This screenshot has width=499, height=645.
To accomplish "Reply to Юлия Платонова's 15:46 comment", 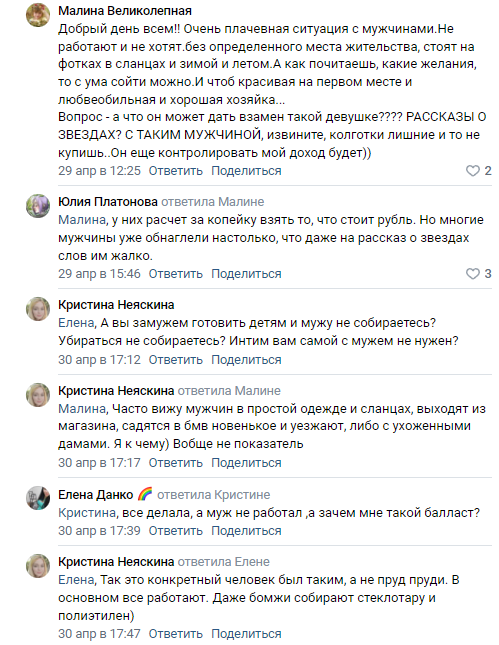I will 176,274.
